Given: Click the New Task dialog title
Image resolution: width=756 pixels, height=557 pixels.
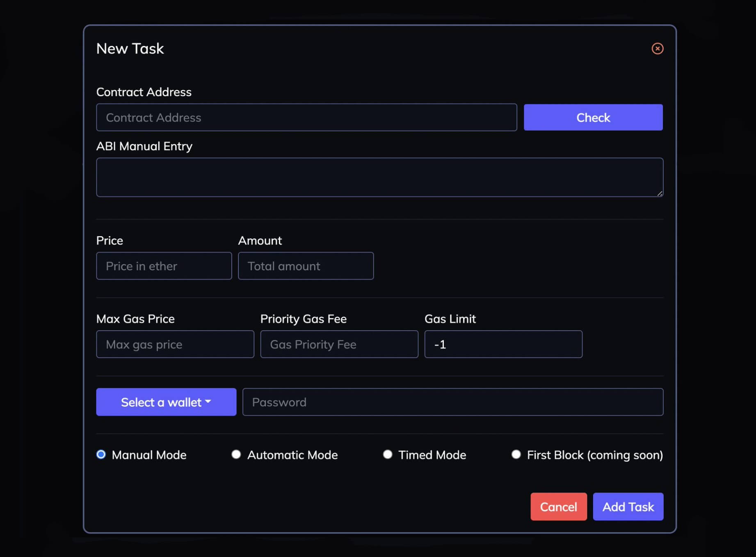Looking at the screenshot, I should (130, 49).
